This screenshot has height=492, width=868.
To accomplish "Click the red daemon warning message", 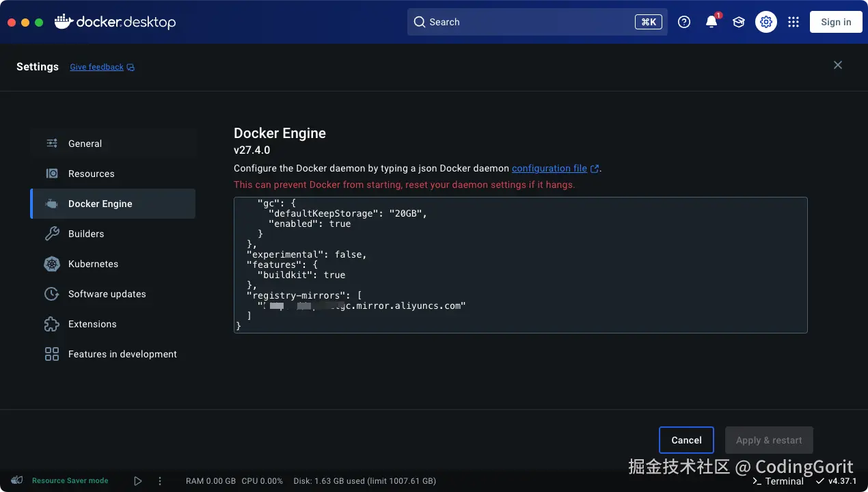I will tap(405, 184).
